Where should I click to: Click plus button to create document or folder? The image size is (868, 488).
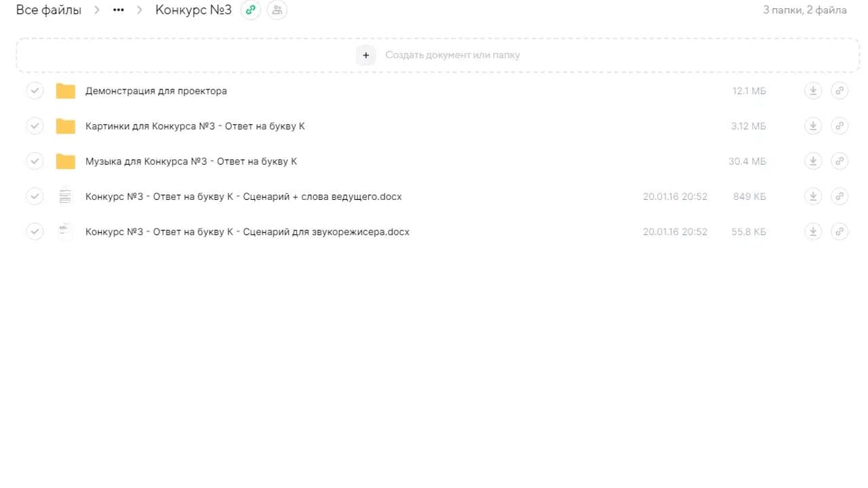tap(366, 55)
